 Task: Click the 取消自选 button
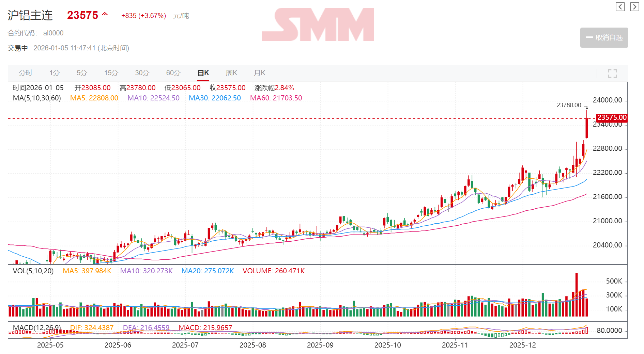604,37
